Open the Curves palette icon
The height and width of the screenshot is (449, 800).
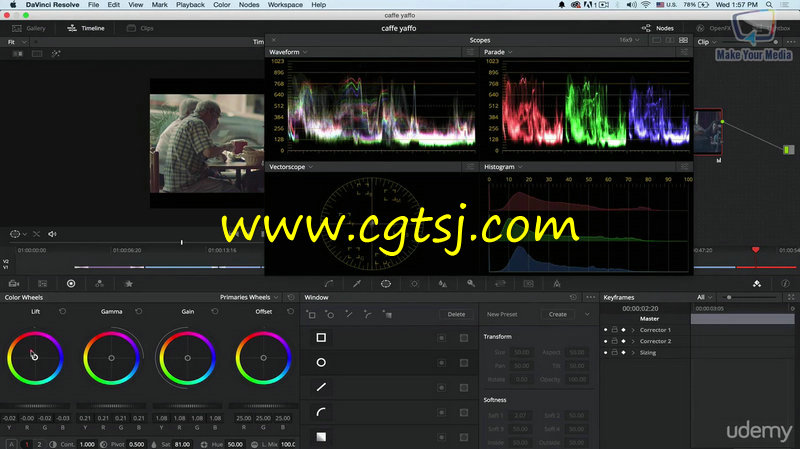tap(329, 284)
